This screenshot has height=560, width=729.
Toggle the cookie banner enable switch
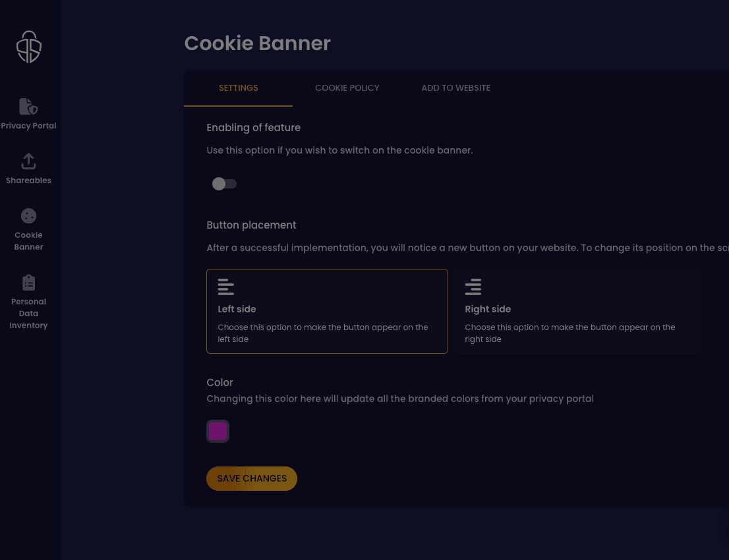click(x=224, y=184)
